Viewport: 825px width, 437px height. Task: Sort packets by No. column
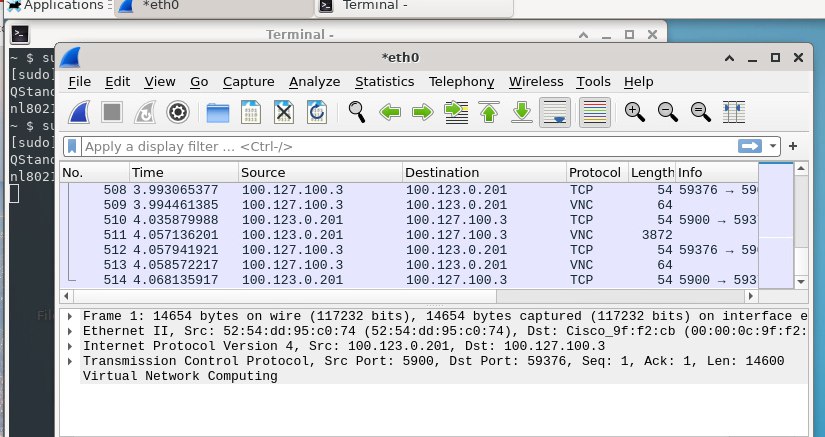(95, 172)
